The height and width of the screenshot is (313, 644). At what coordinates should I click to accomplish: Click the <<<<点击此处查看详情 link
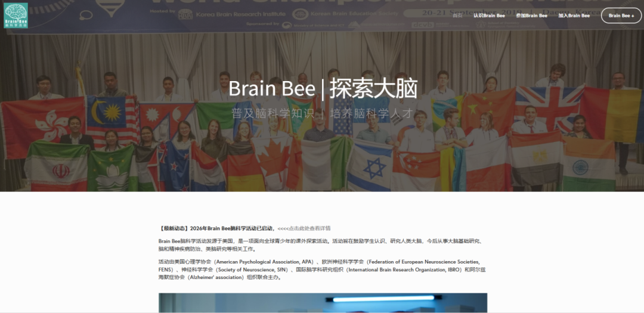(304, 228)
